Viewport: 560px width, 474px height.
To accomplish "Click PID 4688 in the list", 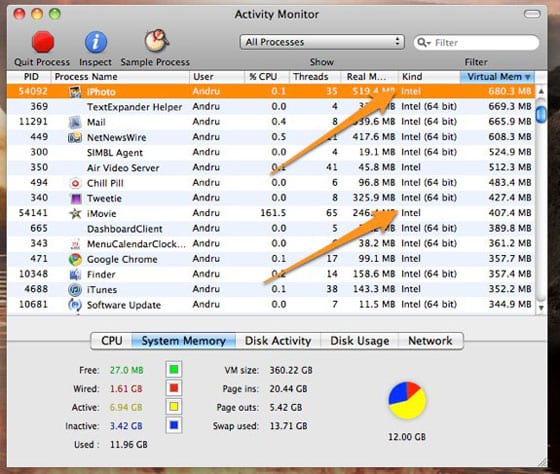I will click(36, 289).
